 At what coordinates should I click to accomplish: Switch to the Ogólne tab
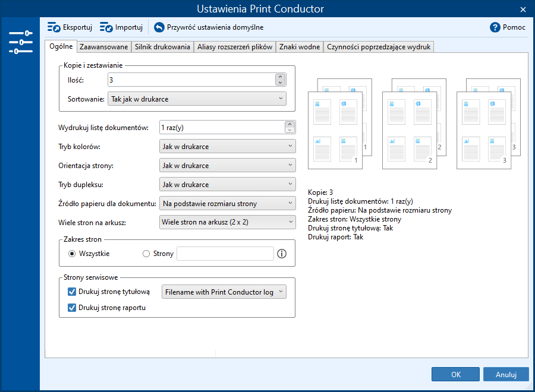61,46
